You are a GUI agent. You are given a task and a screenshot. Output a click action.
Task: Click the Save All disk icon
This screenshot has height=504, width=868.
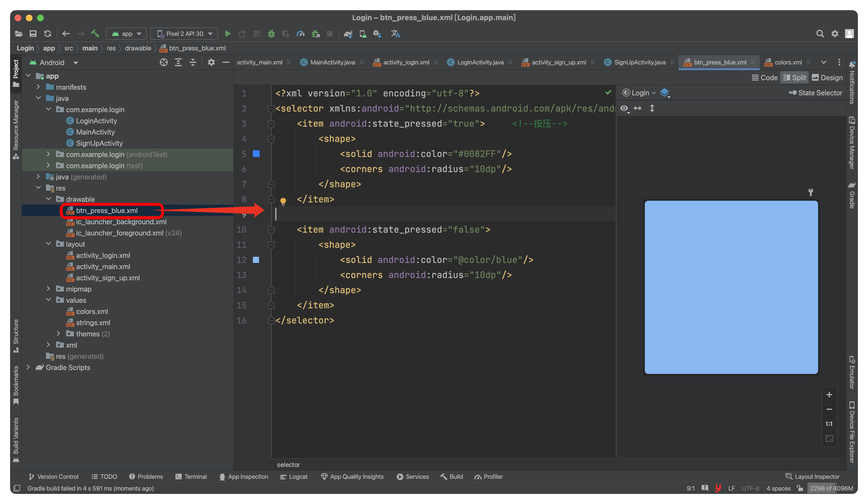tap(33, 34)
